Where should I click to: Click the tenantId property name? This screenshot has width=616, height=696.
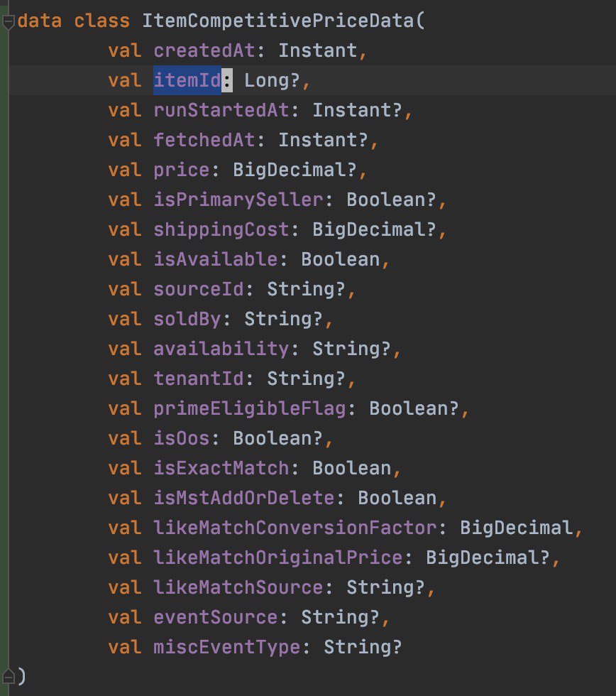point(199,379)
